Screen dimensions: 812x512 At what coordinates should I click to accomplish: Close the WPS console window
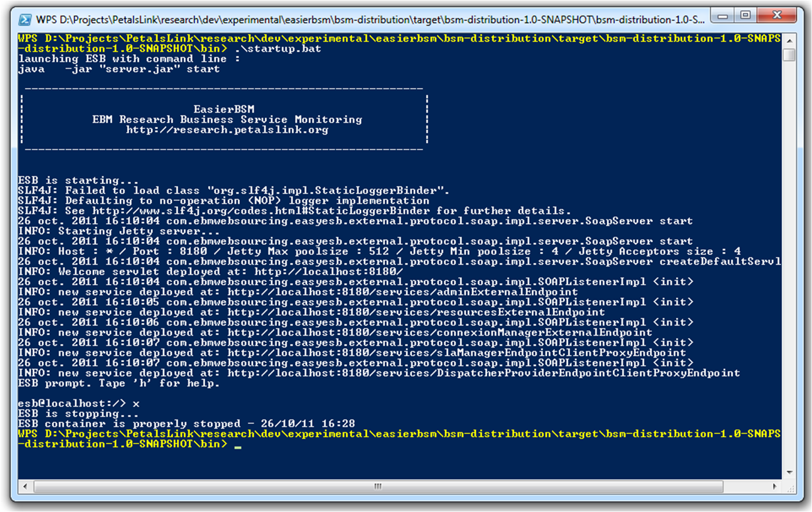[x=777, y=16]
